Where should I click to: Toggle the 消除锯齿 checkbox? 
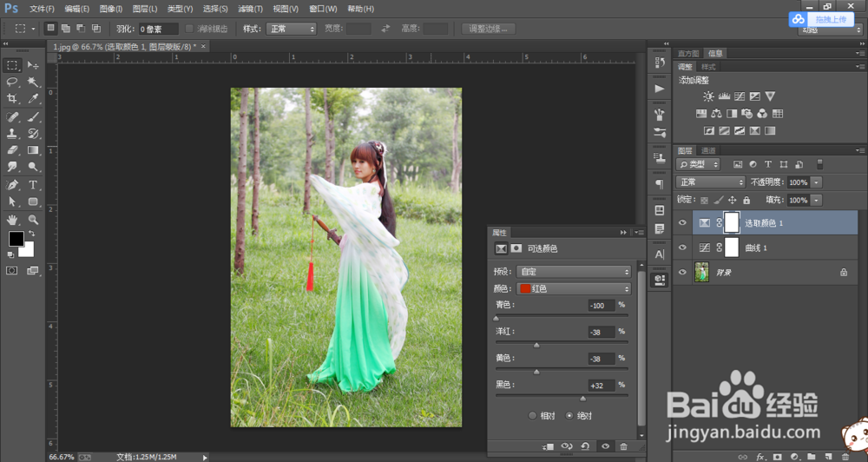189,29
